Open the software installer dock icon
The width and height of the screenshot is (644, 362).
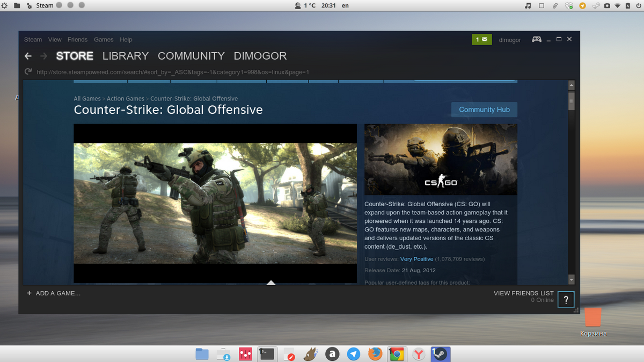coord(224,354)
